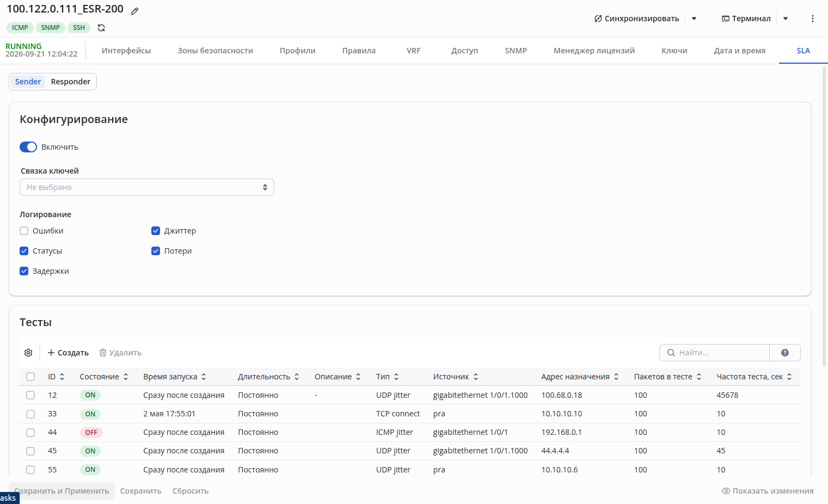Click the Сбросить button

pos(191,491)
